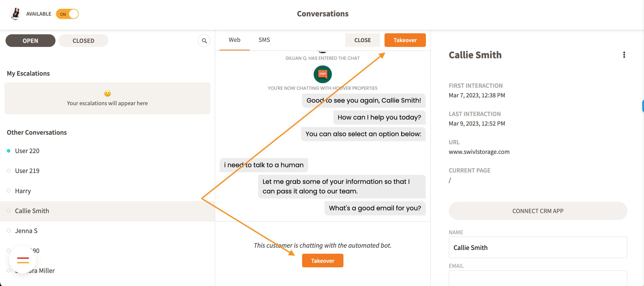
Task: Show the CLOSED conversations list
Action: pos(83,41)
